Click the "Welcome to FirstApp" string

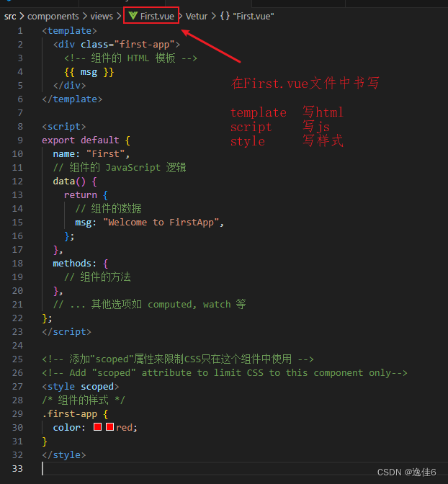[161, 223]
